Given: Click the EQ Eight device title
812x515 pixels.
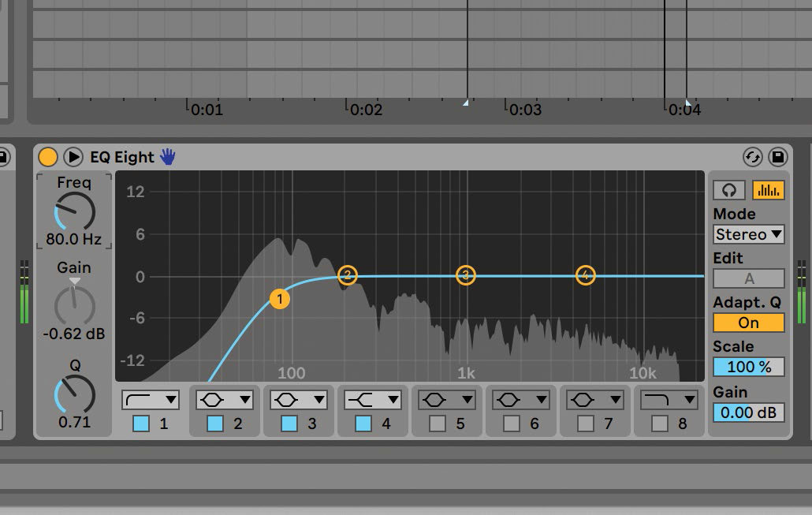Looking at the screenshot, I should (122, 157).
